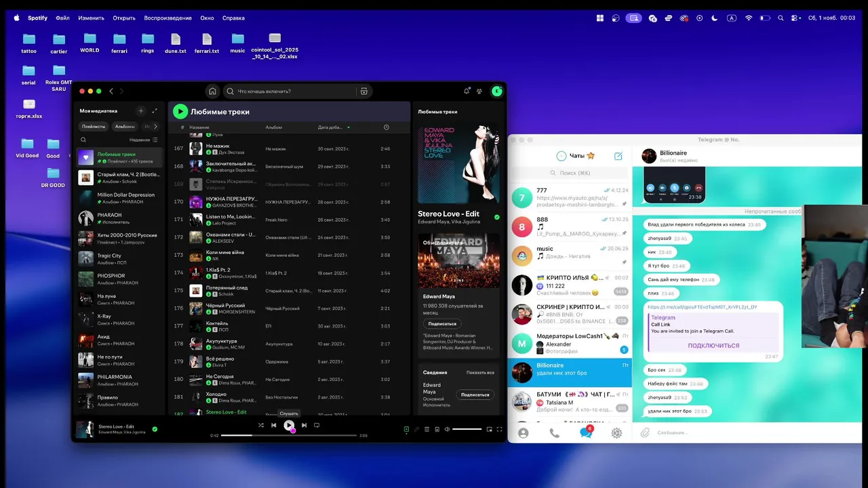Image resolution: width=868 pixels, height=488 pixels.
Task: Open the Недавние sort dropdown
Action: [143, 140]
